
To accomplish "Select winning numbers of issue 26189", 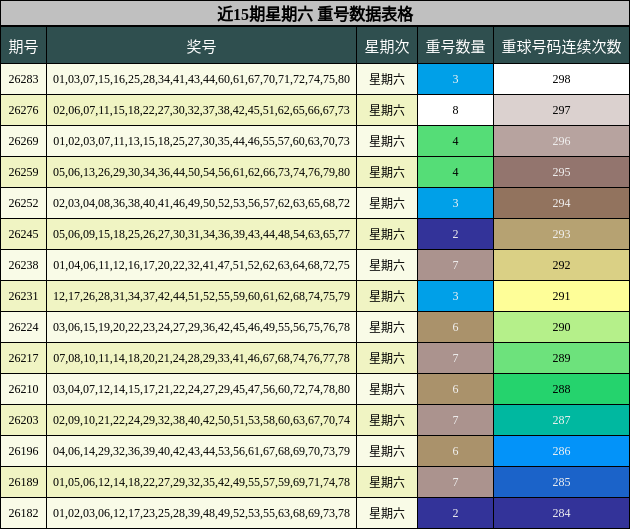I will tap(201, 482).
